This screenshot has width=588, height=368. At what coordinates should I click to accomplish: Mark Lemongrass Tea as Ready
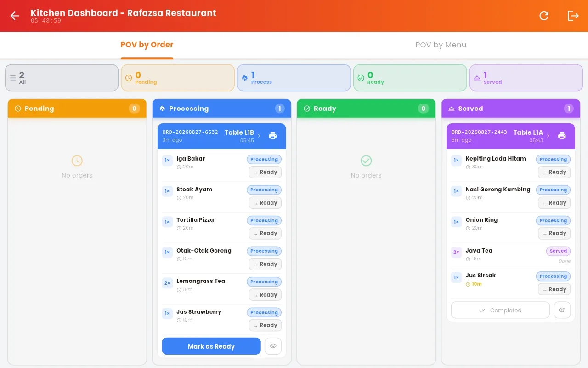click(x=265, y=295)
